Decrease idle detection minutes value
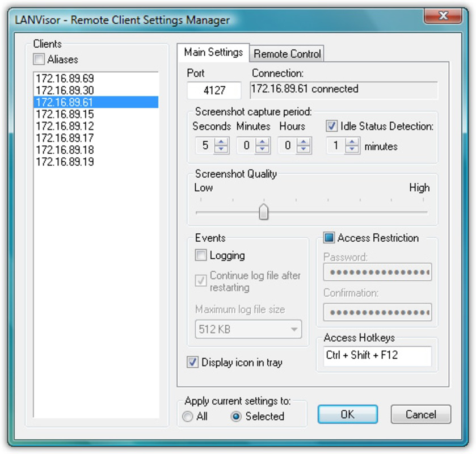Screen dimensions: 476x454 click(x=352, y=149)
